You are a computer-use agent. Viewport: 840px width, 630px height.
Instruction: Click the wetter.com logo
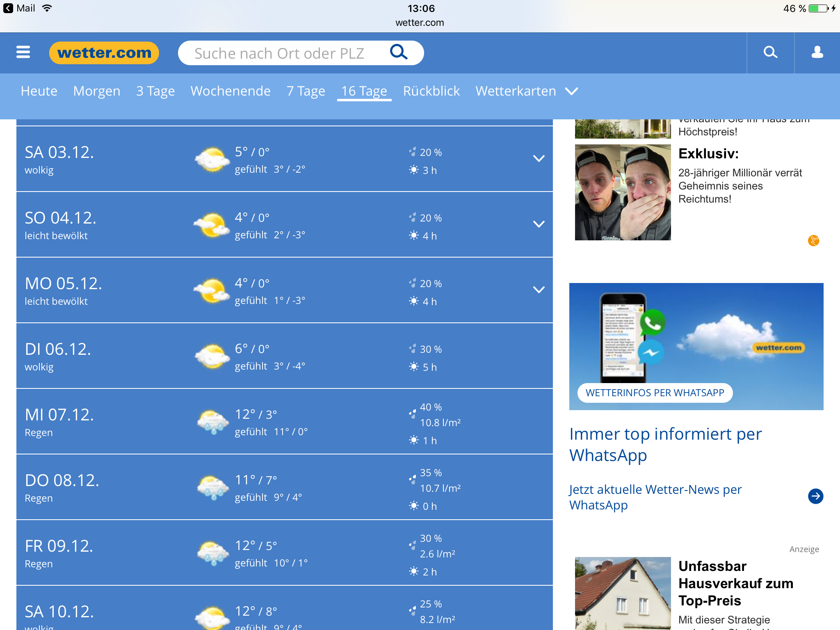point(104,53)
